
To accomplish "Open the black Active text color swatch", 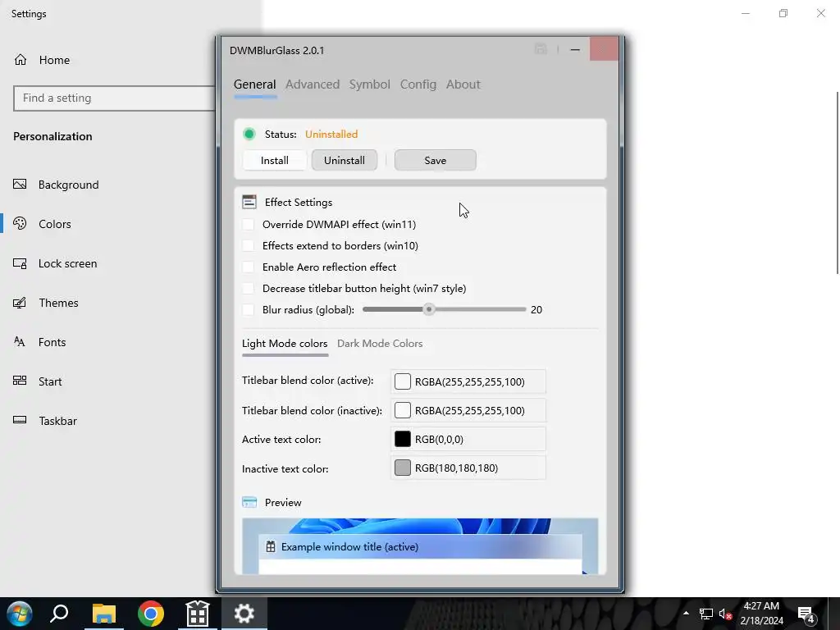I will pyautogui.click(x=402, y=440).
